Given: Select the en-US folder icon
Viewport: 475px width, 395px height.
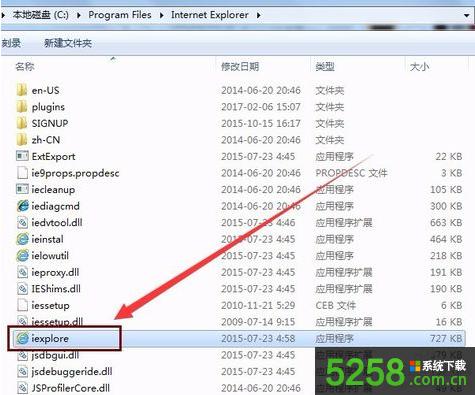Looking at the screenshot, I should click(22, 90).
